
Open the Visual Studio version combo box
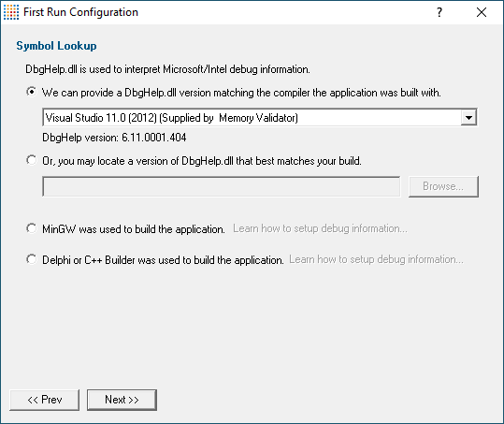pos(260,117)
